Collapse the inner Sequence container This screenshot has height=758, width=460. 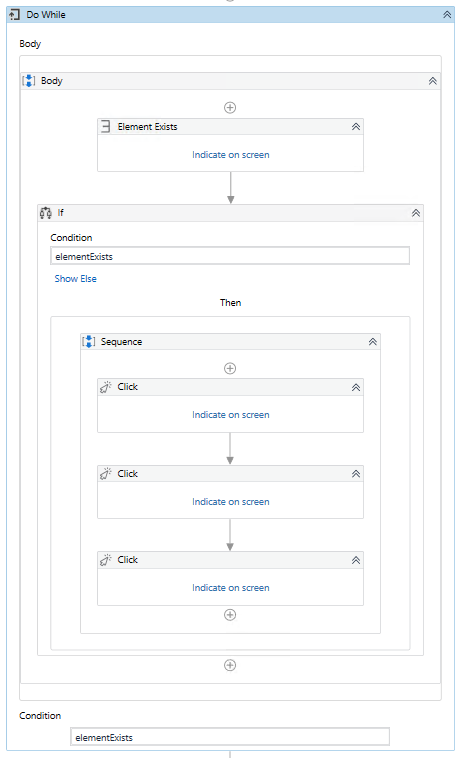[373, 342]
